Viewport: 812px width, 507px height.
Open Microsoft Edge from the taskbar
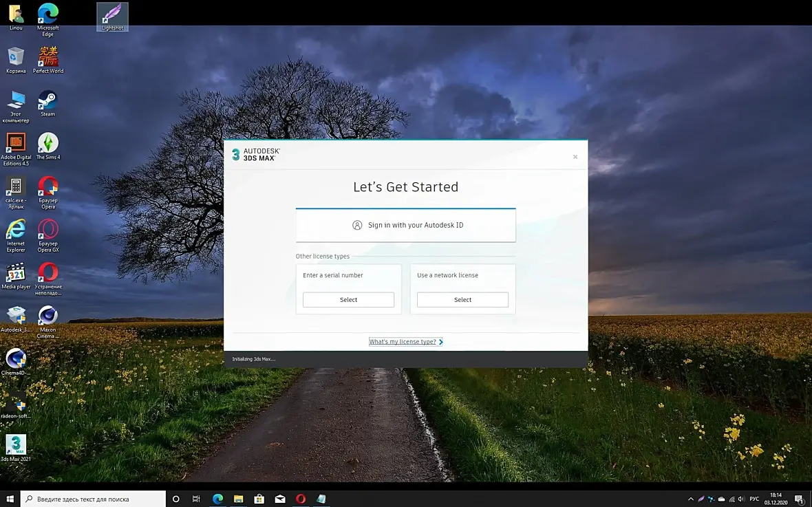[217, 499]
